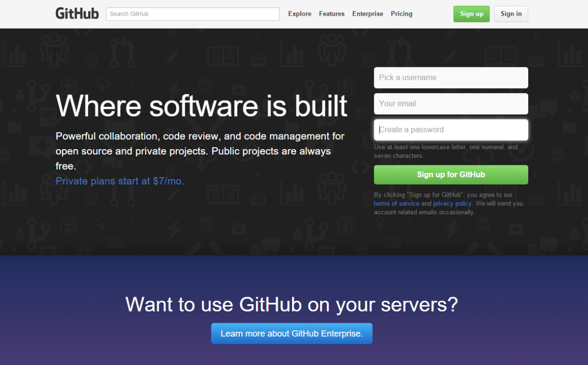Open the Explore navigation link
Image resolution: width=588 pixels, height=365 pixels.
click(299, 14)
